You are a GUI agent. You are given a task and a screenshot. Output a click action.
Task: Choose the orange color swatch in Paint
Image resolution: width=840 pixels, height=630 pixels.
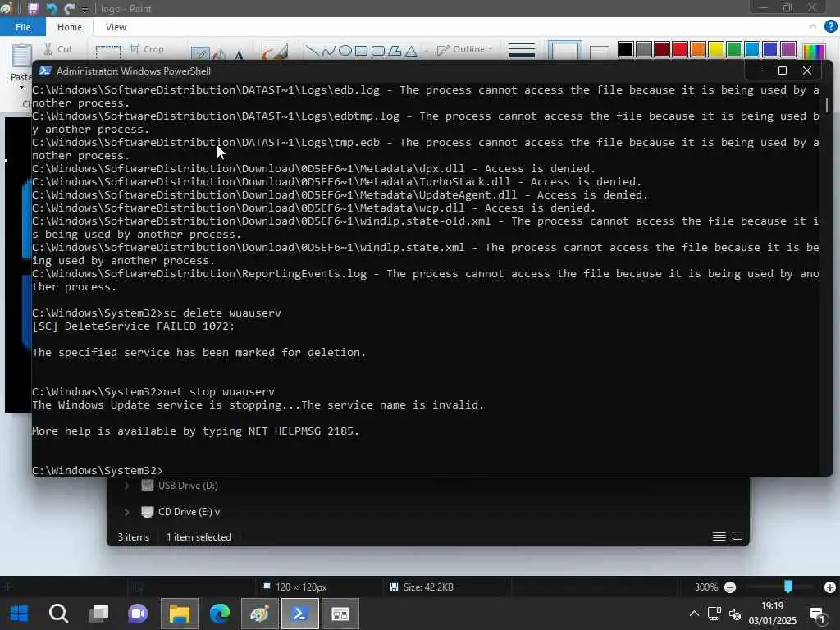[698, 49]
